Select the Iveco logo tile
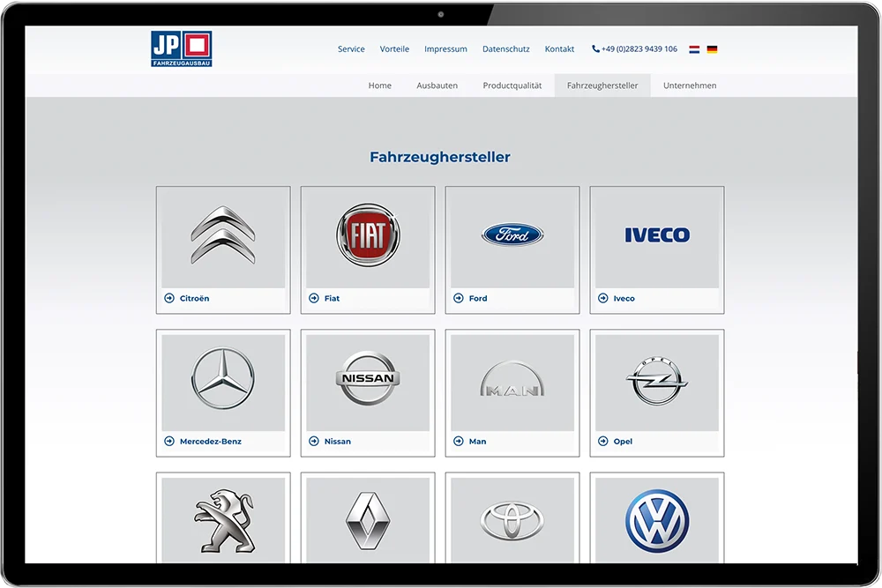882x588 pixels. click(x=656, y=235)
